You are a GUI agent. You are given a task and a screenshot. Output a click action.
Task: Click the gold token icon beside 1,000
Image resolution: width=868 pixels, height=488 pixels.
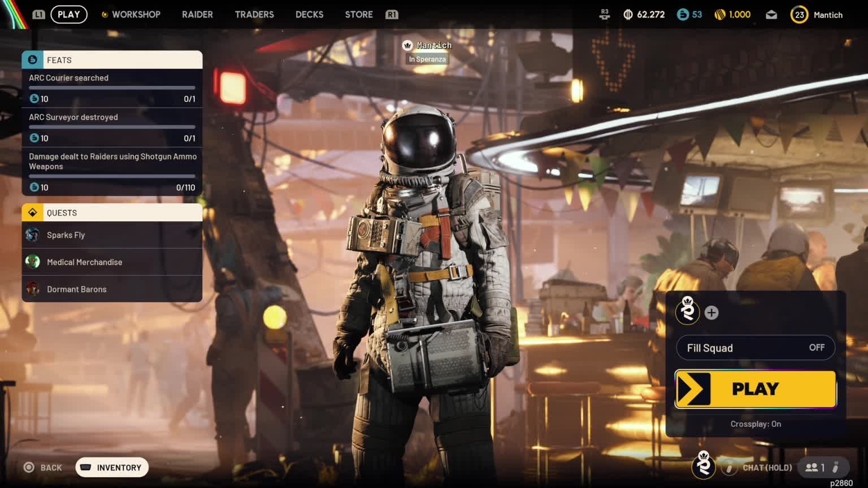720,15
